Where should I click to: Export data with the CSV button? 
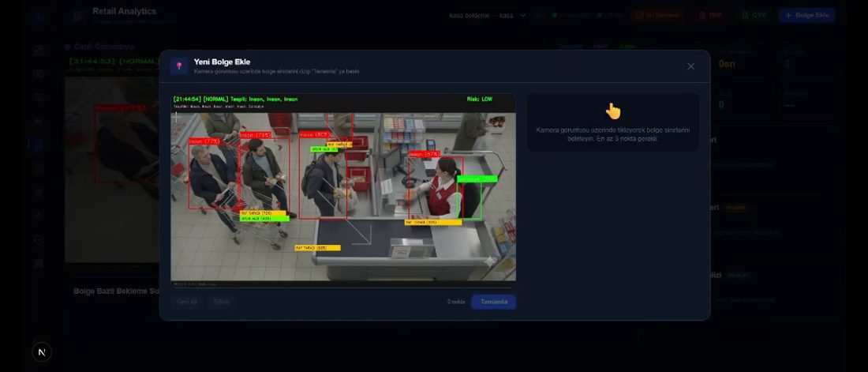pyautogui.click(x=754, y=16)
